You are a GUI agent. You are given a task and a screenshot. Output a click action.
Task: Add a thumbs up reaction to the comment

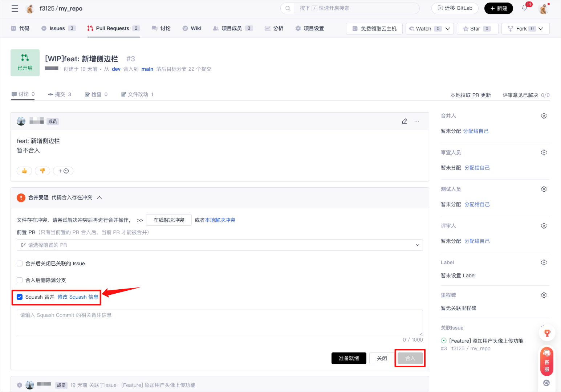24,171
